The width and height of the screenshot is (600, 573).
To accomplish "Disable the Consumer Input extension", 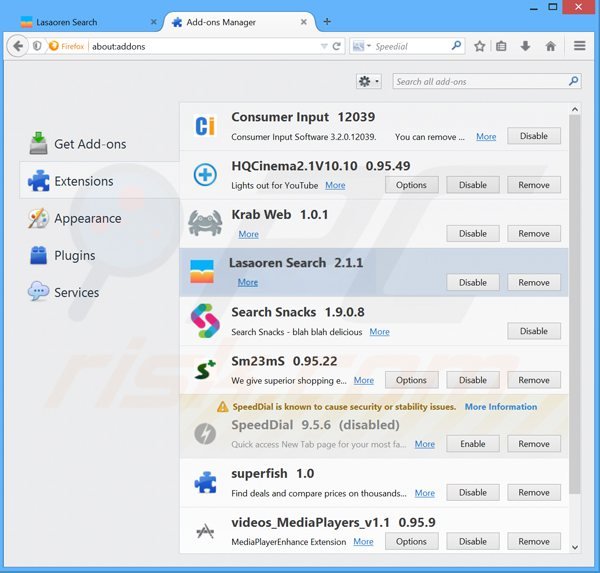I will click(x=534, y=136).
